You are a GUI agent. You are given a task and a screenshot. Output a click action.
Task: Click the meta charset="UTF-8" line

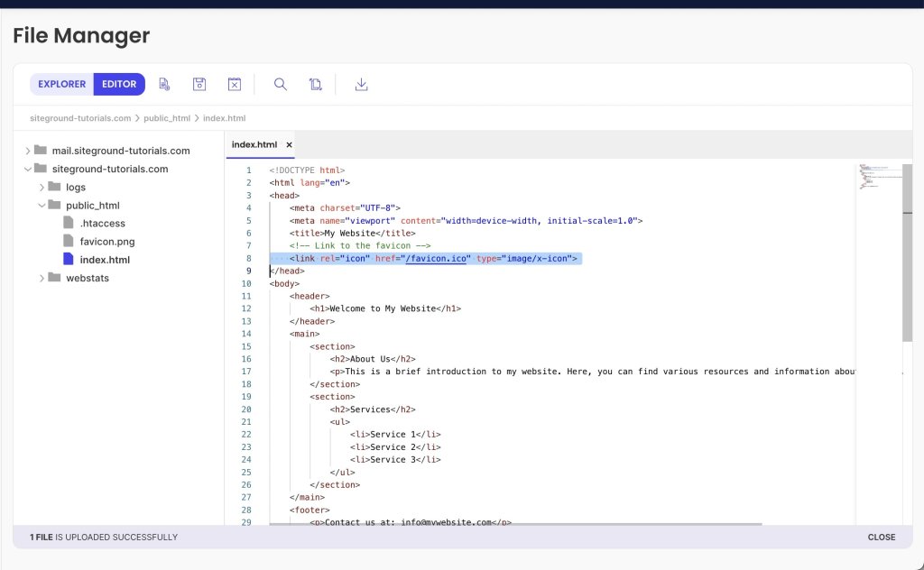tap(345, 207)
